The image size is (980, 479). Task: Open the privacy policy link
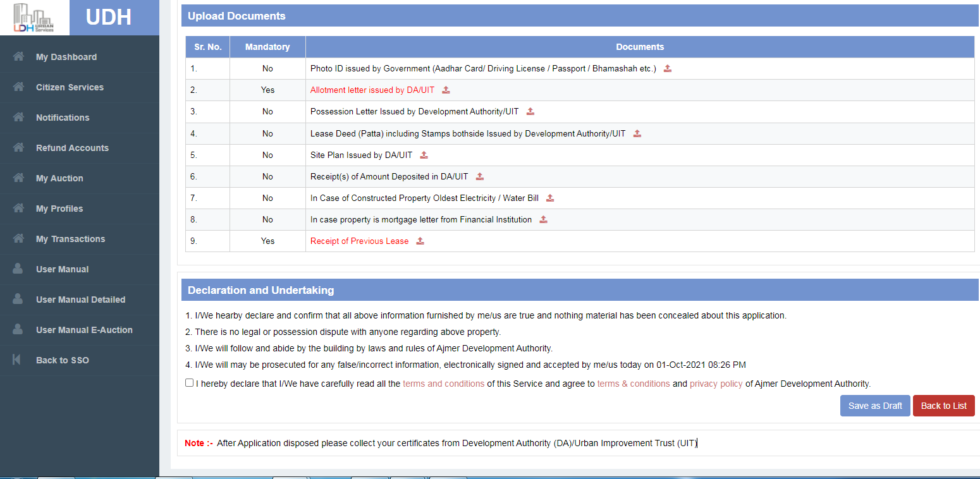pyautogui.click(x=716, y=384)
